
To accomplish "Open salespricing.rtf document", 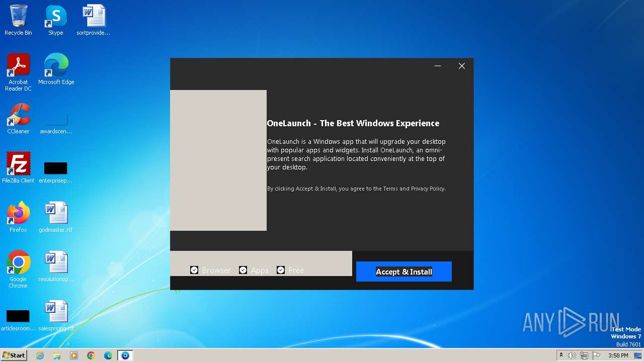I will click(x=56, y=316).
